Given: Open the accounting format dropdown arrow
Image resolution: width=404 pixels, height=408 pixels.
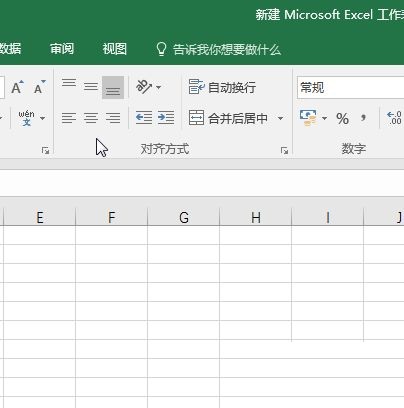Looking at the screenshot, I should 324,118.
